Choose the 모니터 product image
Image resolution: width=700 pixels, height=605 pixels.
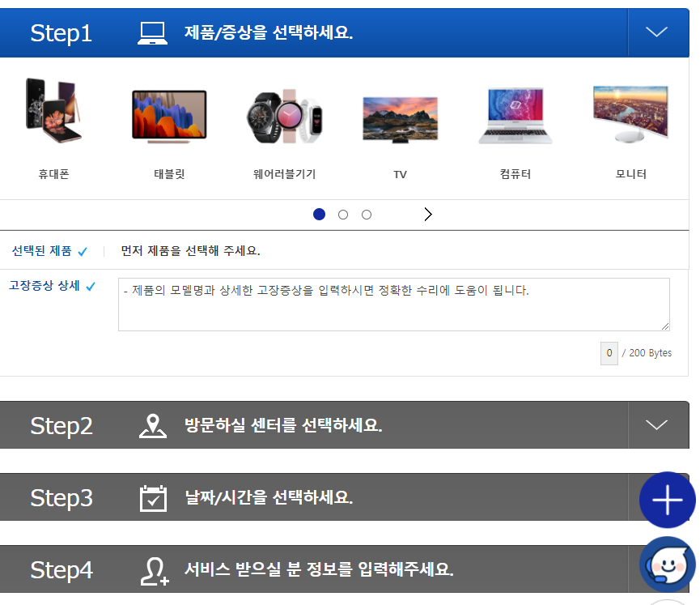click(x=630, y=114)
